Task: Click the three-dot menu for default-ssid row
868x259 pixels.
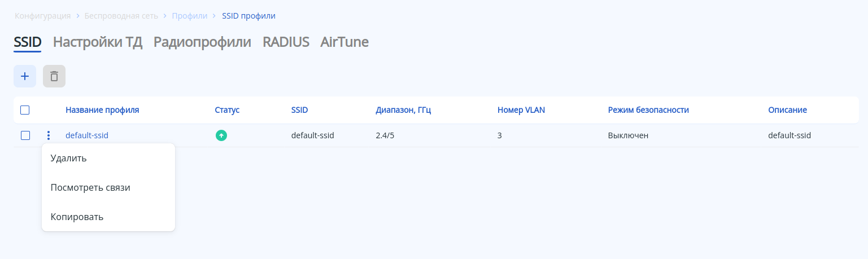Action: [49, 135]
